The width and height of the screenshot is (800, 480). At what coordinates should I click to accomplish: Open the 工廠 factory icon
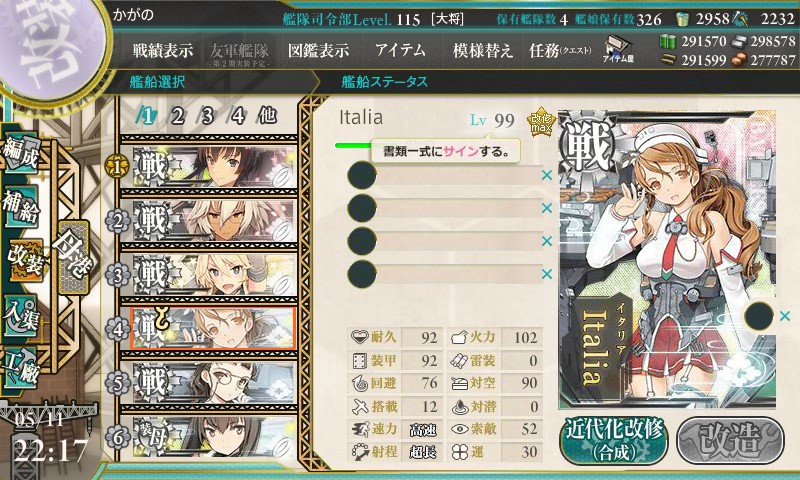coord(21,368)
